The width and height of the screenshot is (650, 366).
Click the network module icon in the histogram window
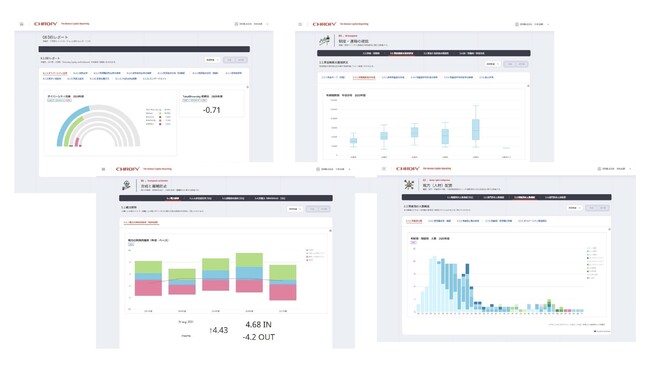coord(409,184)
